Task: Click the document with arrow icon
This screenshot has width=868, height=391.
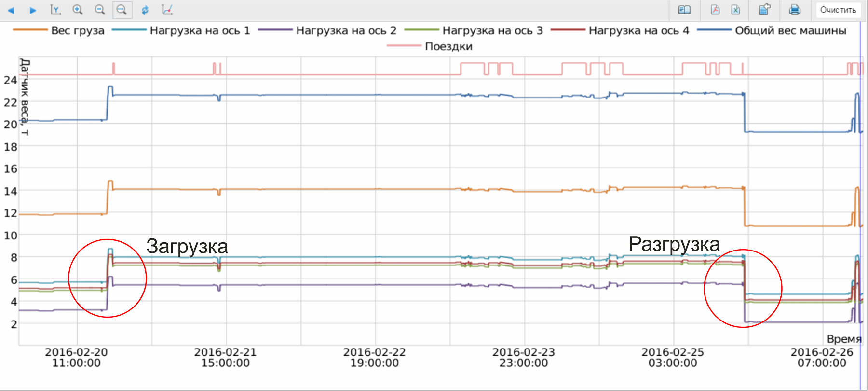Action: [x=765, y=10]
